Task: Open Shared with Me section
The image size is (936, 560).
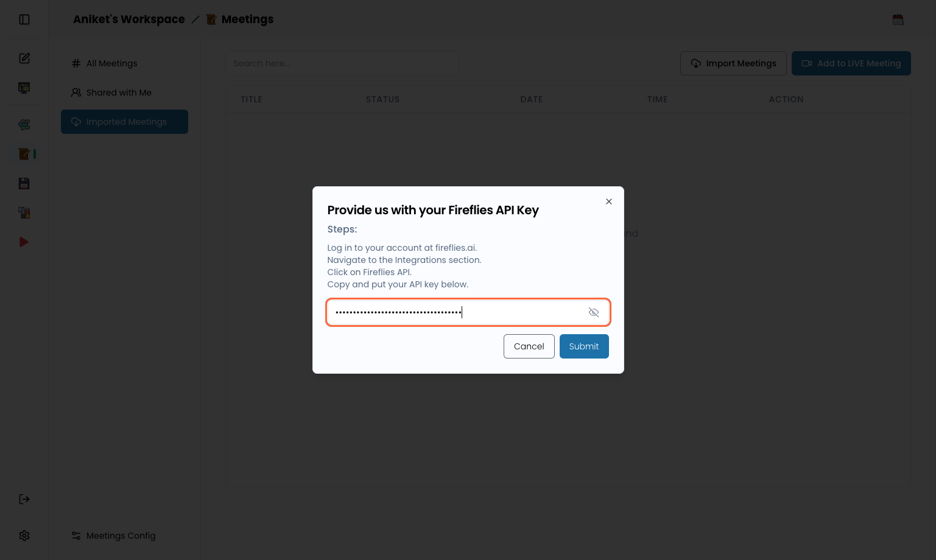Action: point(119,93)
